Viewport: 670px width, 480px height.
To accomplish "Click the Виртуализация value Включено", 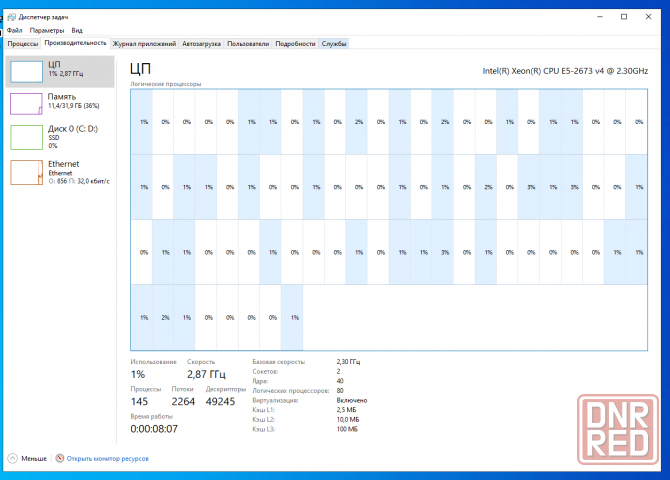I will [352, 400].
